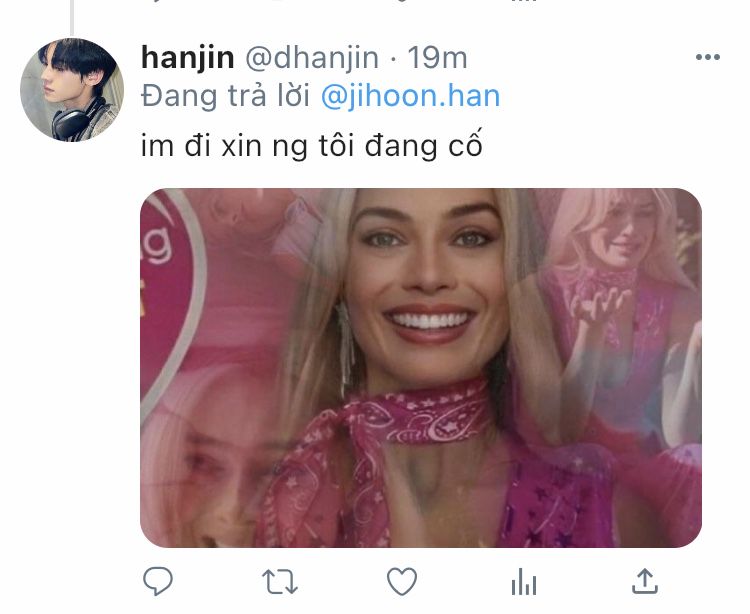Image resolution: width=750 pixels, height=614 pixels.
Task: Open the reply speech bubble icon
Action: click(x=158, y=581)
